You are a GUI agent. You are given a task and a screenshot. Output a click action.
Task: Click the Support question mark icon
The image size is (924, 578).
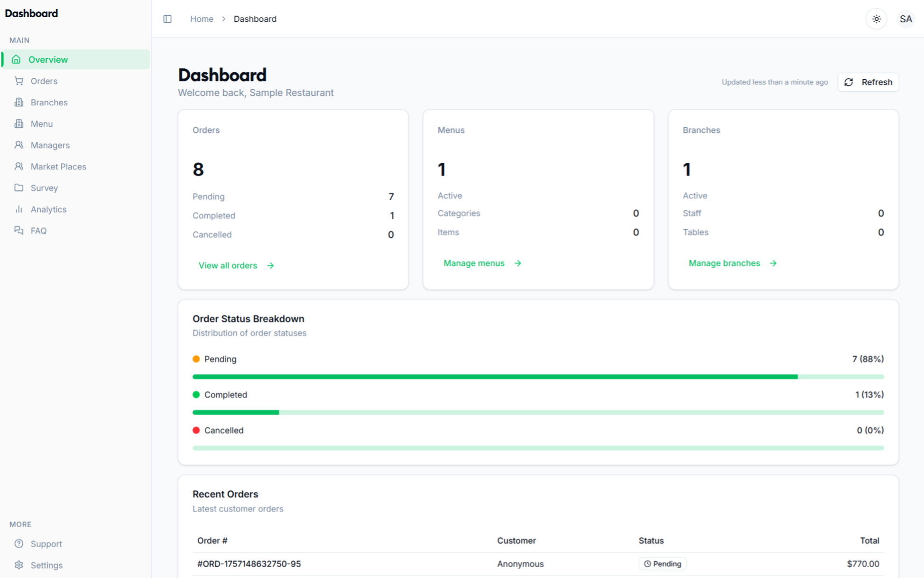tap(19, 544)
